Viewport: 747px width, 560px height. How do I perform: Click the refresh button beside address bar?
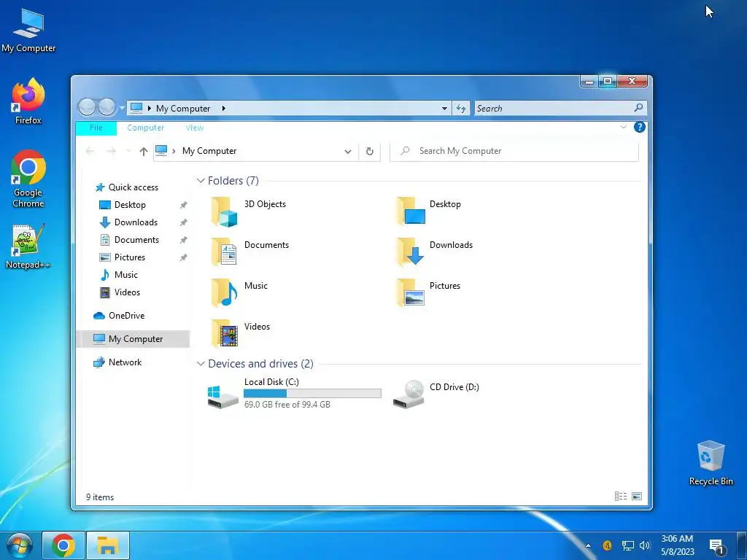370,152
